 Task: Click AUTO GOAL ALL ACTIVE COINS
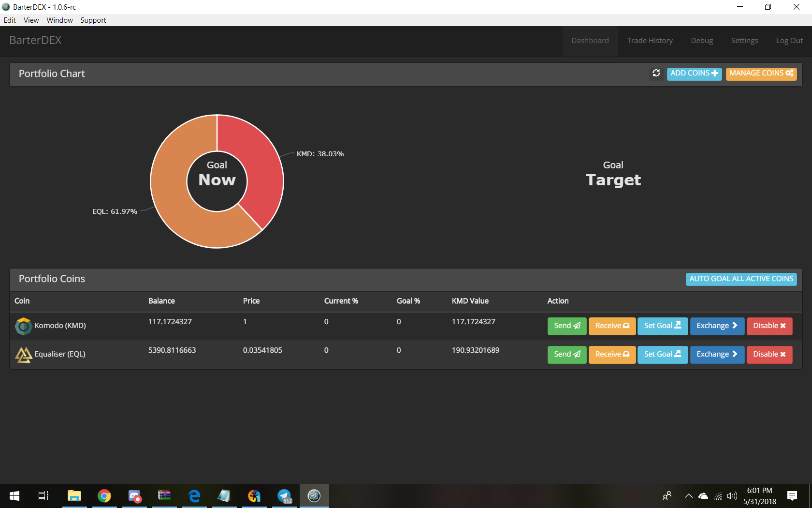(741, 279)
